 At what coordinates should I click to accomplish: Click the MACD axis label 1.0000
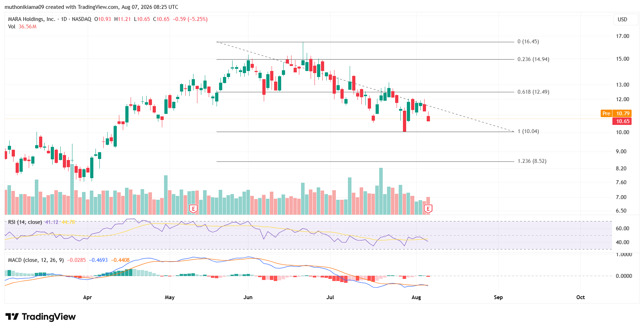624,254
